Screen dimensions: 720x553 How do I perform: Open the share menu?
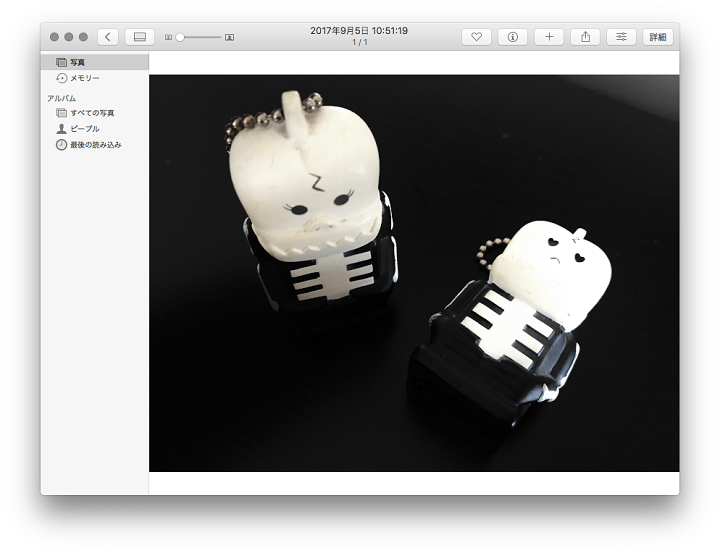[585, 37]
